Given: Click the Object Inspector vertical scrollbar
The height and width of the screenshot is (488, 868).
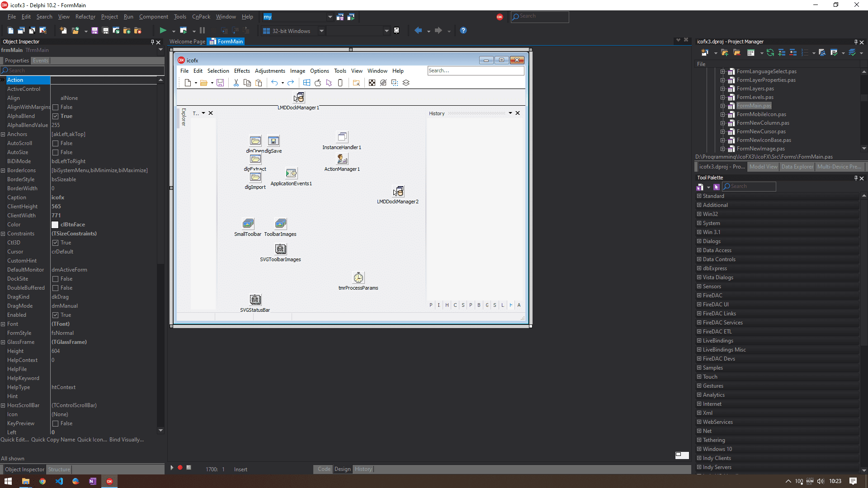Looking at the screenshot, I should coord(160,255).
